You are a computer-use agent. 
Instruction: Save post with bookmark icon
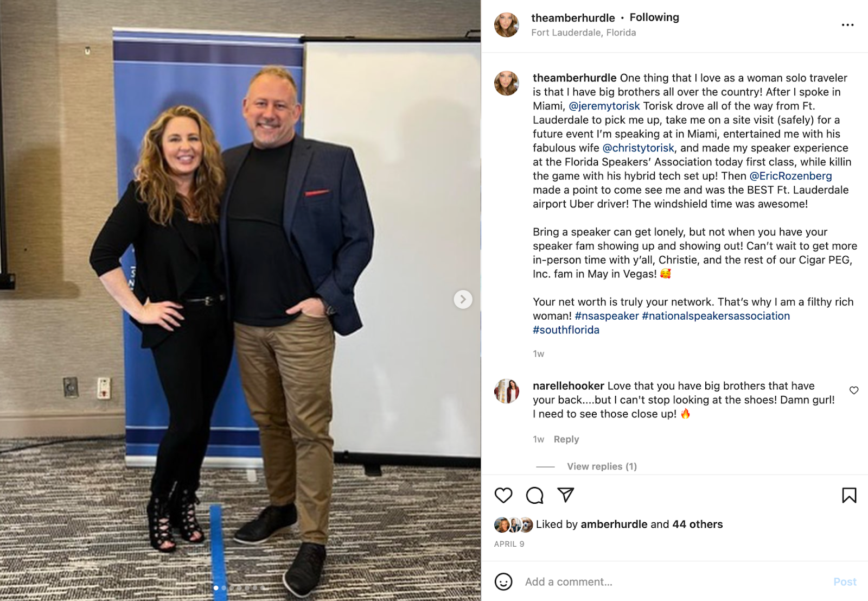click(x=849, y=495)
